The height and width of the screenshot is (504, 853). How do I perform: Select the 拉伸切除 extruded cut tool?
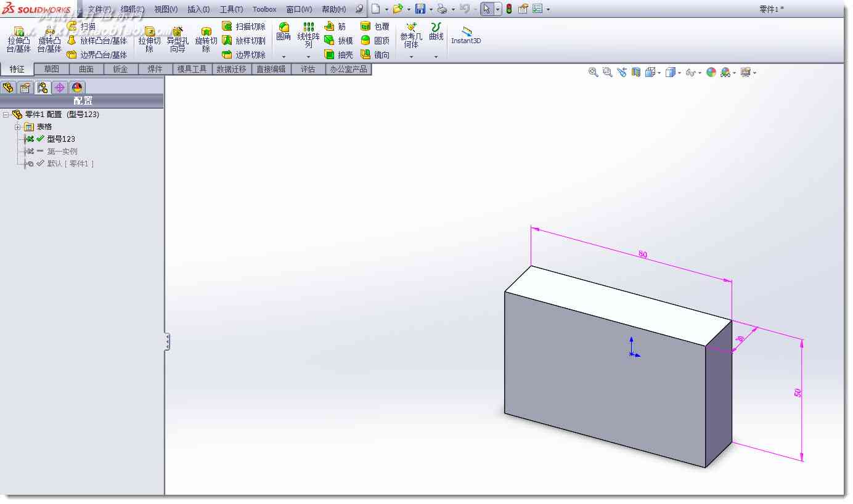[x=149, y=40]
